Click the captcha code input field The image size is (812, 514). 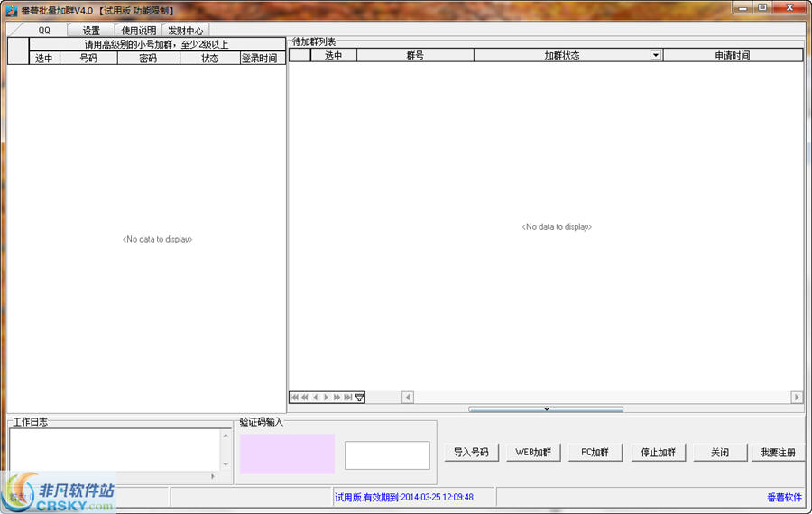pos(387,455)
